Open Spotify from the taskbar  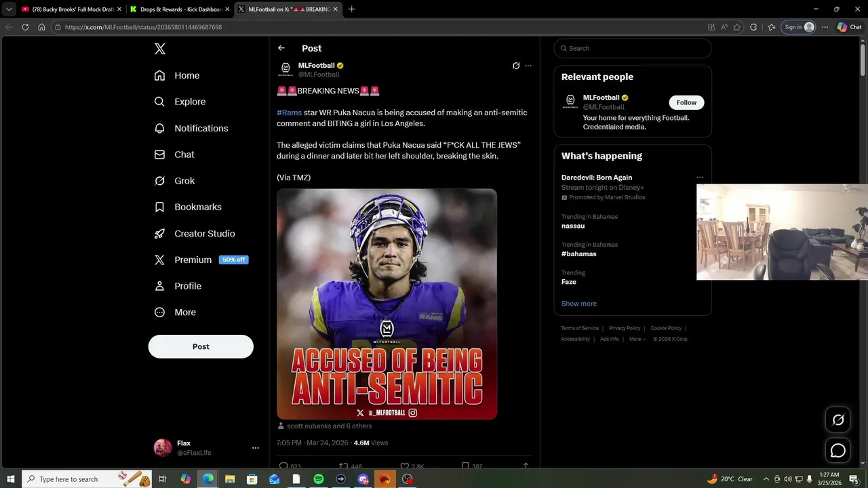tap(319, 479)
